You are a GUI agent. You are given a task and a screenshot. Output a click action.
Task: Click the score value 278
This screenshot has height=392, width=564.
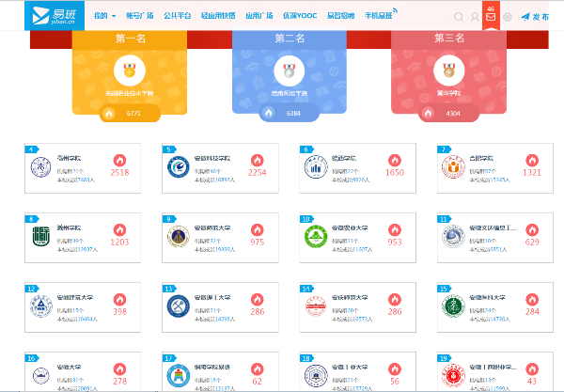click(119, 382)
